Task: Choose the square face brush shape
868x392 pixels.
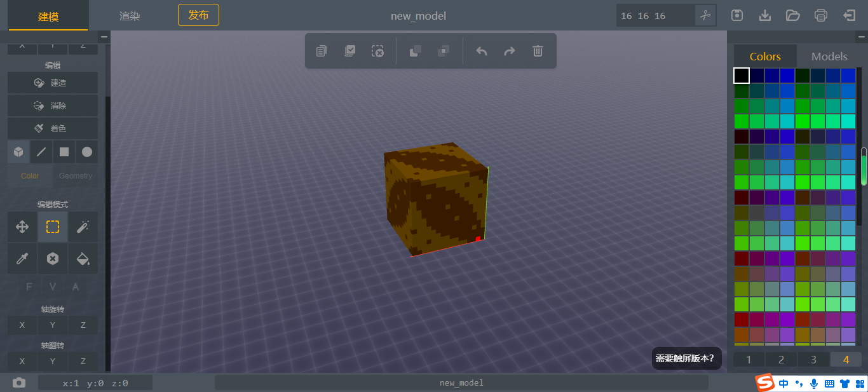Action: tap(64, 152)
